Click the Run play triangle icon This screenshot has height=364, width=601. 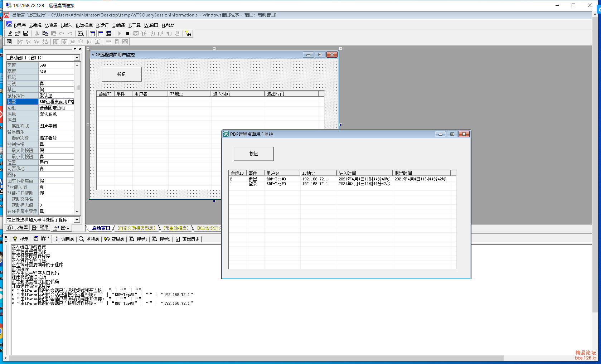pyautogui.click(x=120, y=33)
